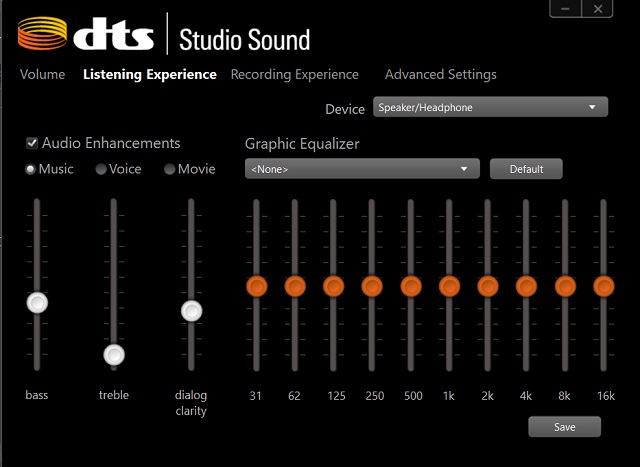The image size is (640, 467).
Task: Click the DTS Studio Sound logo
Action: (165, 37)
